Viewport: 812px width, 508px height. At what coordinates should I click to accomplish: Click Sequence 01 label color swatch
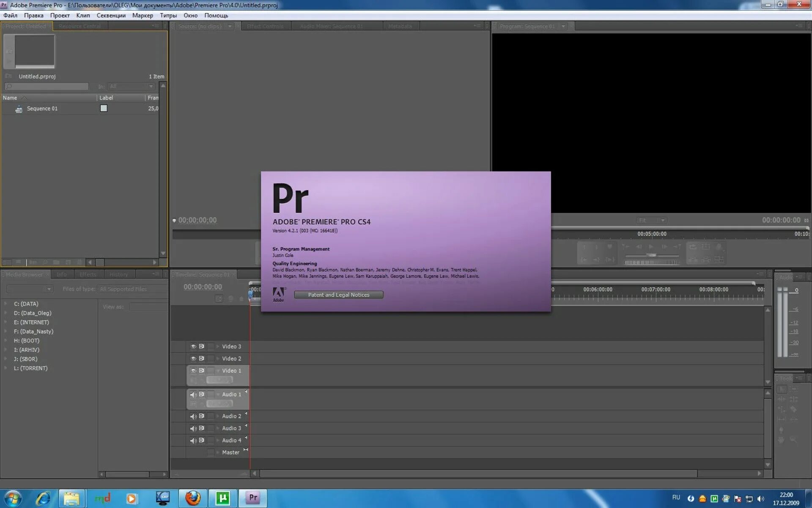click(x=104, y=108)
